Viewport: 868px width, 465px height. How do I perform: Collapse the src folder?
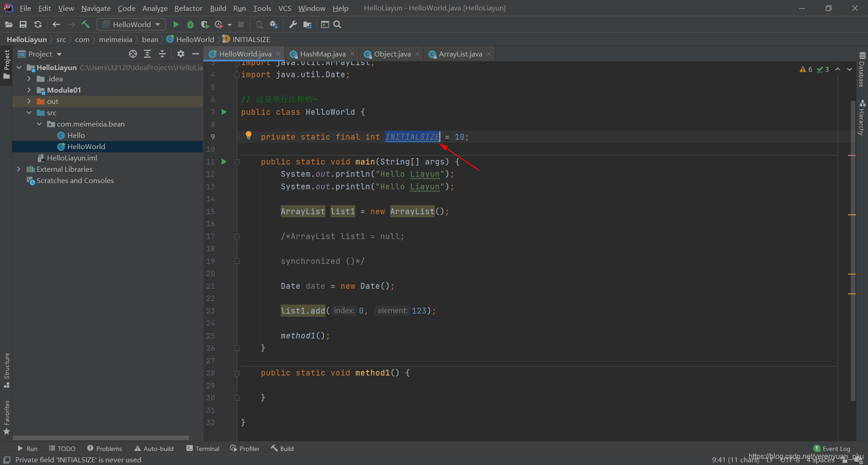click(x=29, y=113)
